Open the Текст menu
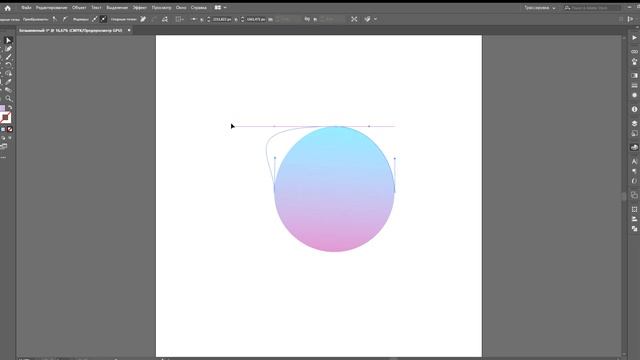 (x=96, y=8)
